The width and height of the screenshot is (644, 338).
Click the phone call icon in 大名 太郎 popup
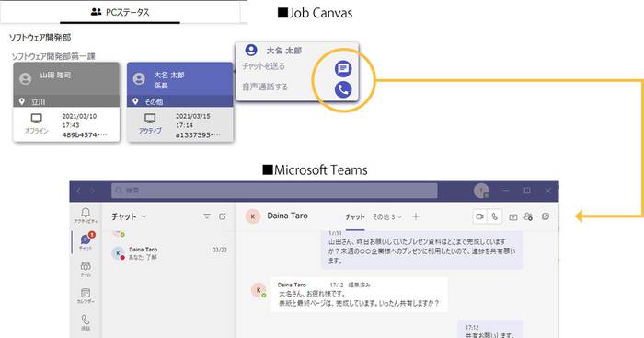click(x=343, y=89)
